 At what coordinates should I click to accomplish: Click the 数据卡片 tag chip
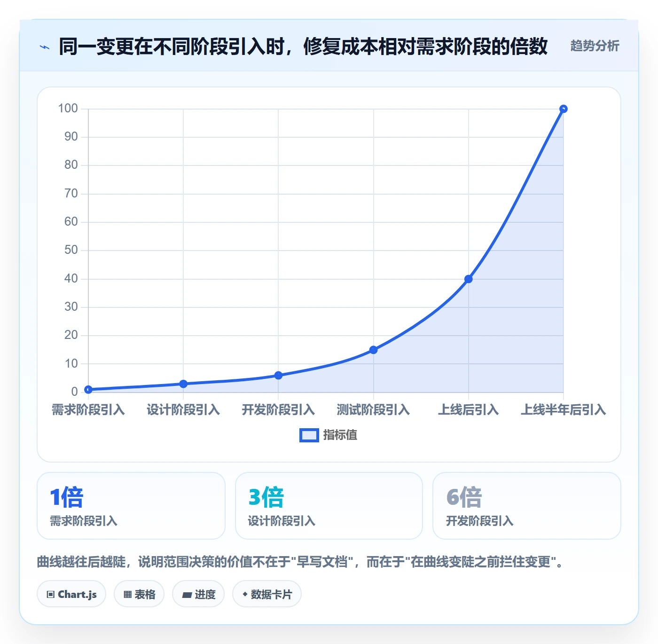(x=267, y=594)
